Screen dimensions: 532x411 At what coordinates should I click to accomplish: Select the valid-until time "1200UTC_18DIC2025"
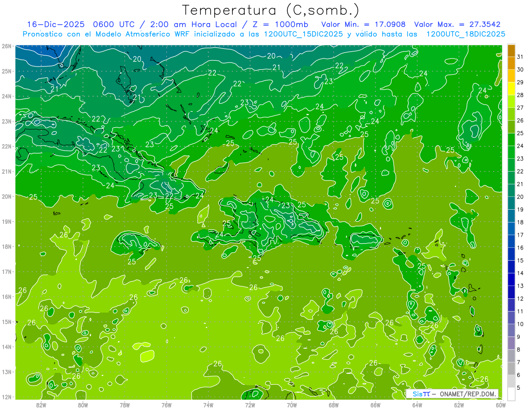point(465,34)
